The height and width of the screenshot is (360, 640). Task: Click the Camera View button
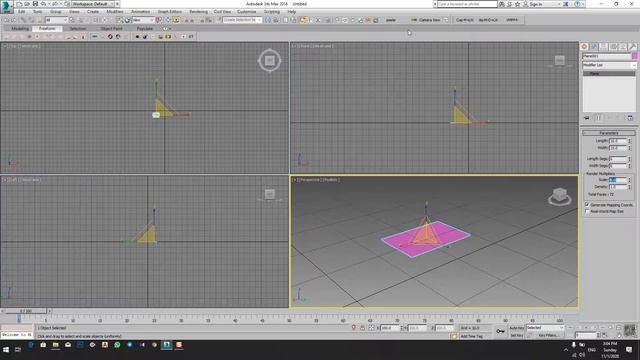click(429, 20)
